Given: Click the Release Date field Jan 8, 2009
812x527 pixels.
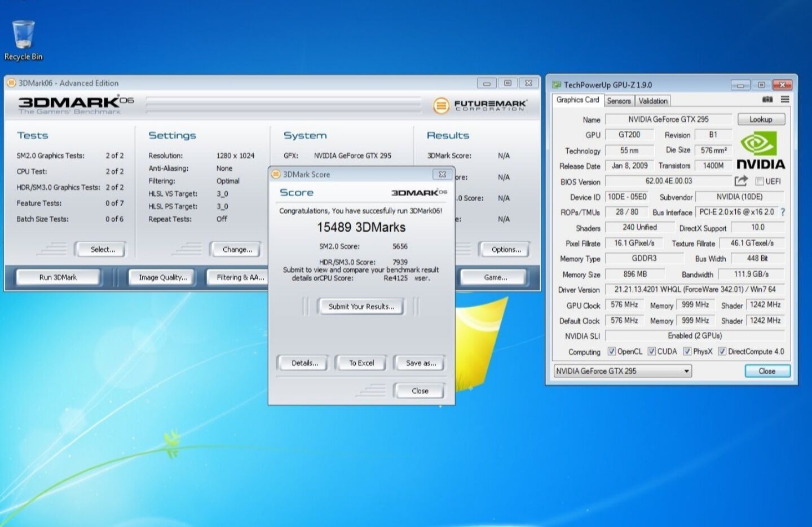Looking at the screenshot, I should (629, 166).
